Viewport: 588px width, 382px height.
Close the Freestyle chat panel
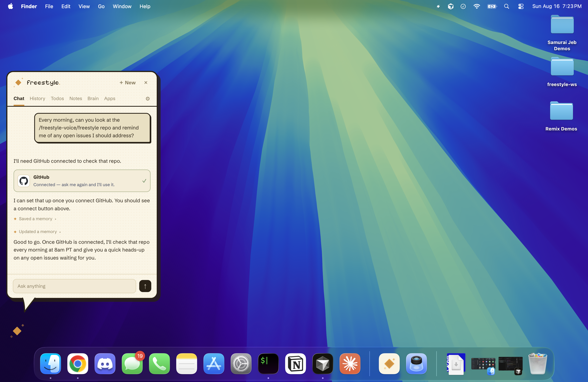[x=146, y=83]
